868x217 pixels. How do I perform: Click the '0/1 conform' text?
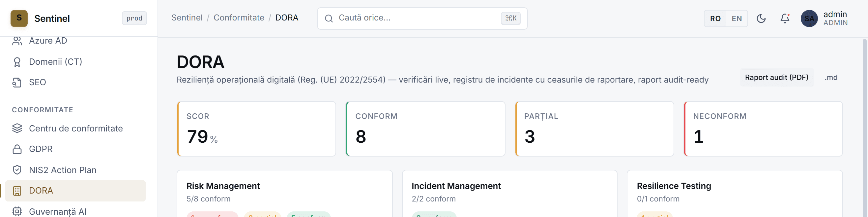658,199
